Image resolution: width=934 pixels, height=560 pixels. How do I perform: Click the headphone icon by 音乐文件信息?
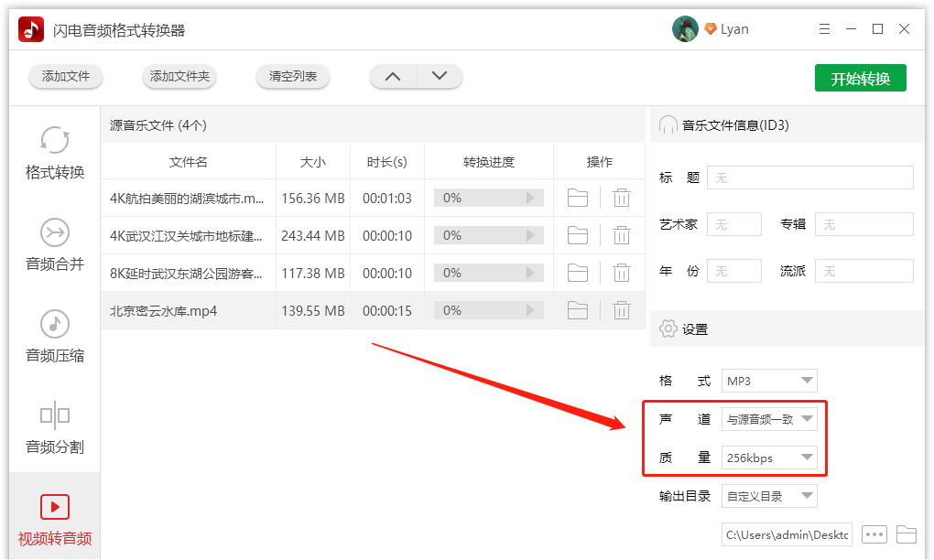pos(668,125)
